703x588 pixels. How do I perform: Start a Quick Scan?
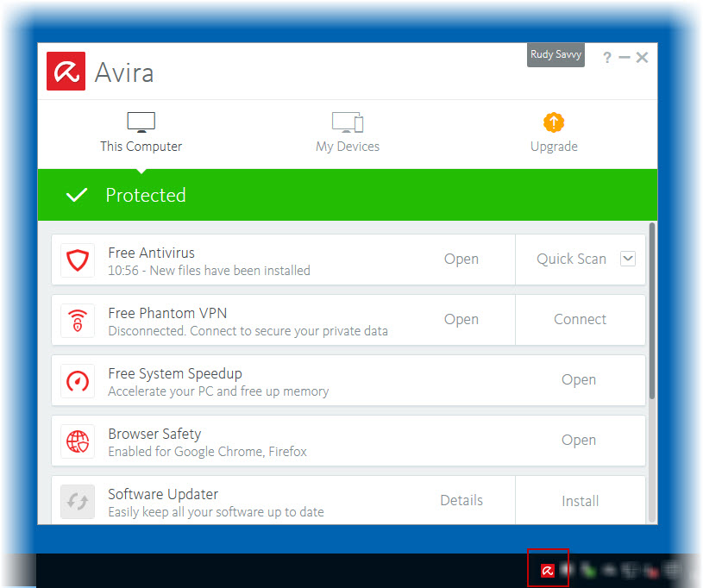click(571, 259)
